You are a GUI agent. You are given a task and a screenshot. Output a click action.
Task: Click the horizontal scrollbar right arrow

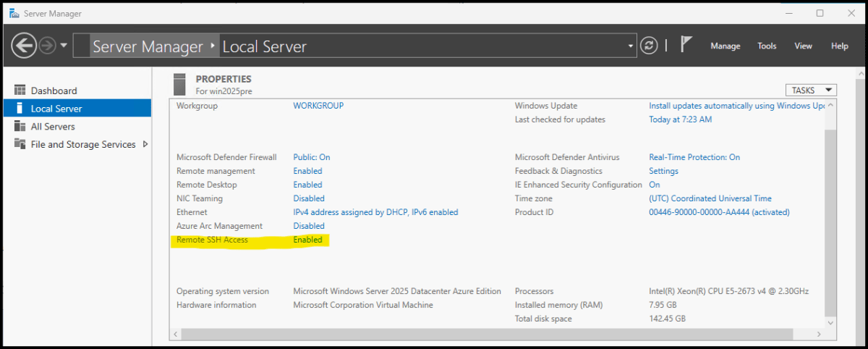[819, 334]
